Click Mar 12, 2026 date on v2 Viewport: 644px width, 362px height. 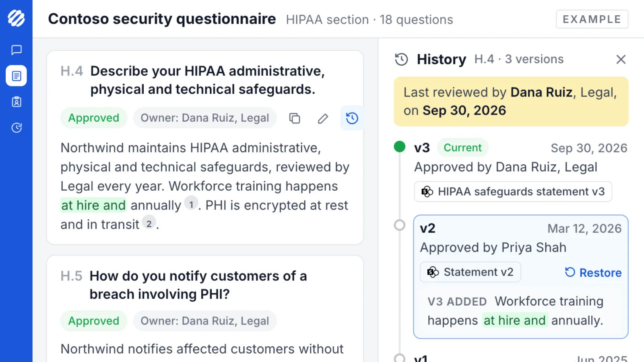pos(584,228)
